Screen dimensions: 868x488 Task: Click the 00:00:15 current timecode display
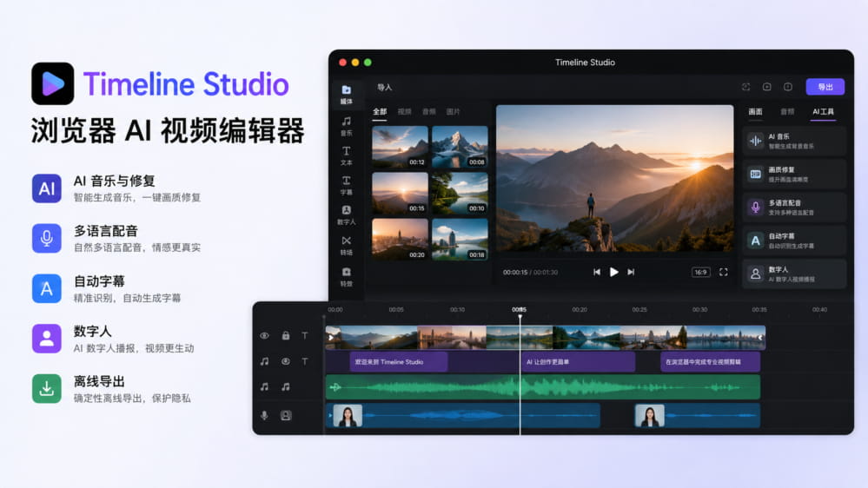coord(515,272)
